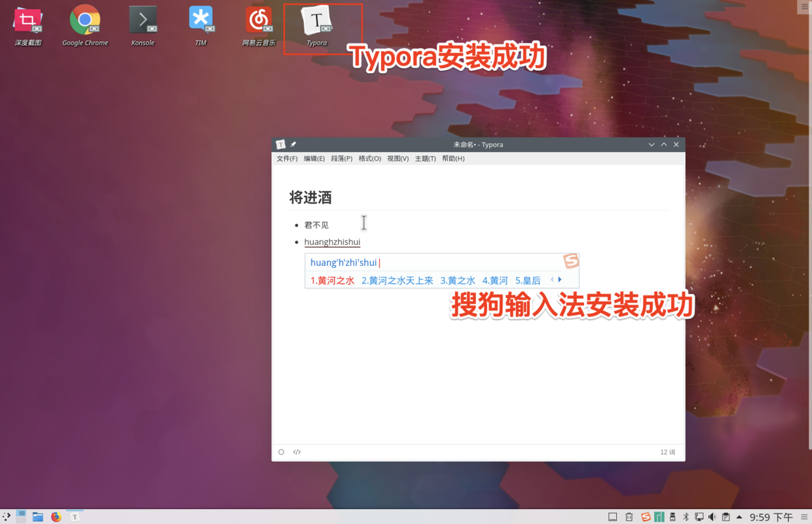Toggle source code mode in Typora

(297, 452)
